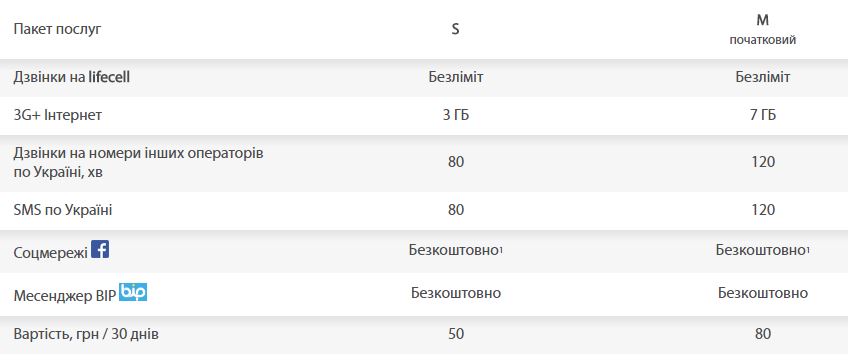Click the Дзвінки на lifecell row label
848x360 pixels.
coord(71,77)
